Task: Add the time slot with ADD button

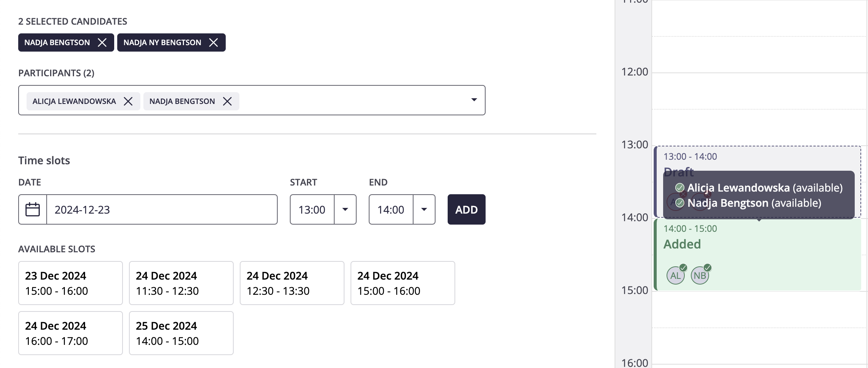Action: (466, 209)
